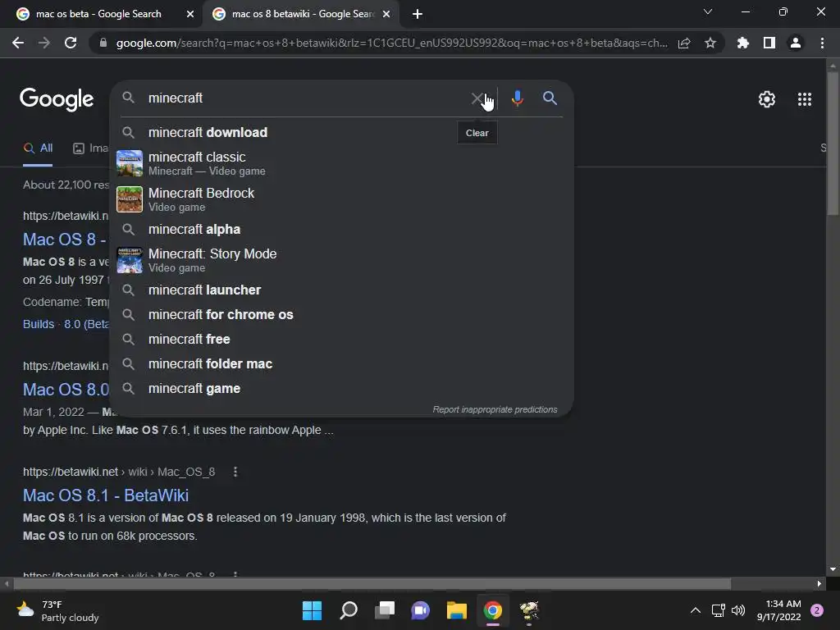This screenshot has width=840, height=630.
Task: Open File Explorer from the taskbar
Action: pyautogui.click(x=457, y=610)
